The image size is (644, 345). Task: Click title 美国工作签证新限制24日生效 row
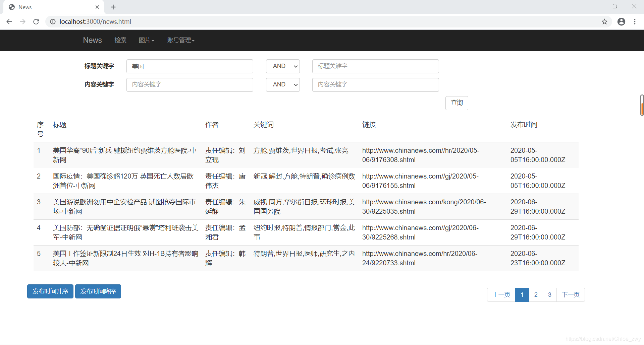[126, 258]
